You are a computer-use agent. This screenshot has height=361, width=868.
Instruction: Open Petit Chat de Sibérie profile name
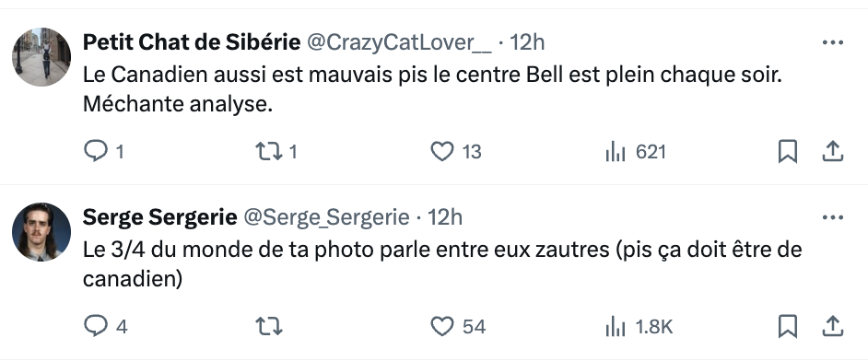(x=192, y=42)
